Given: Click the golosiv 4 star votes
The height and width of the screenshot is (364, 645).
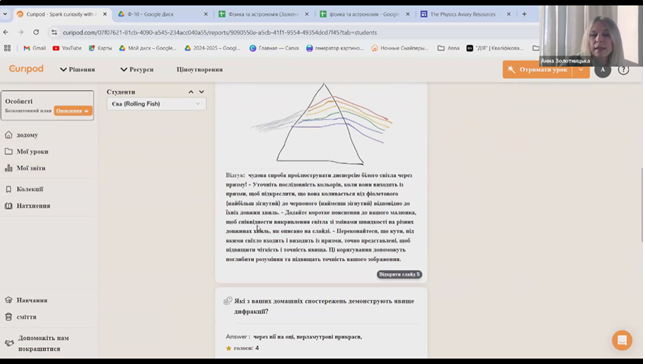Looking at the screenshot, I should pos(242,348).
